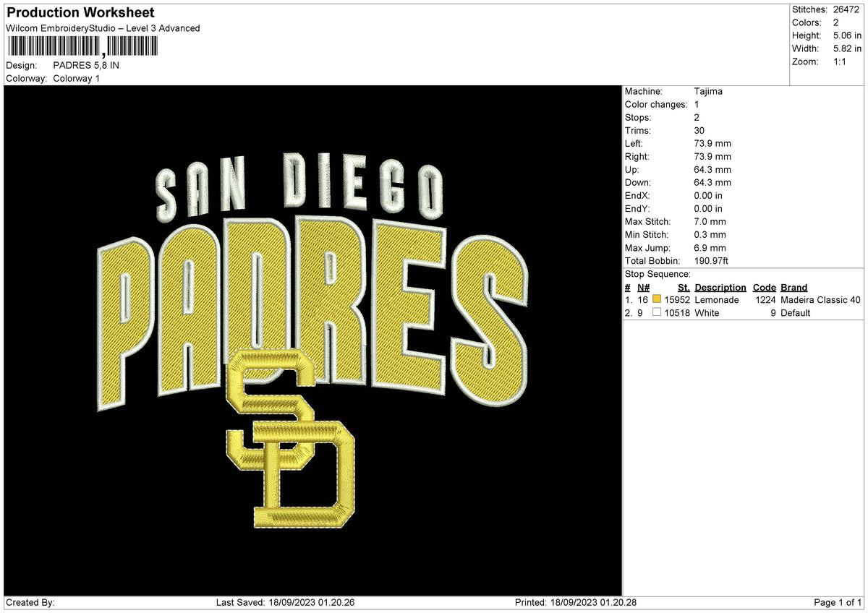Viewport: 868px width, 613px height.
Task: Click the Colors value 2
Action: coord(836,22)
